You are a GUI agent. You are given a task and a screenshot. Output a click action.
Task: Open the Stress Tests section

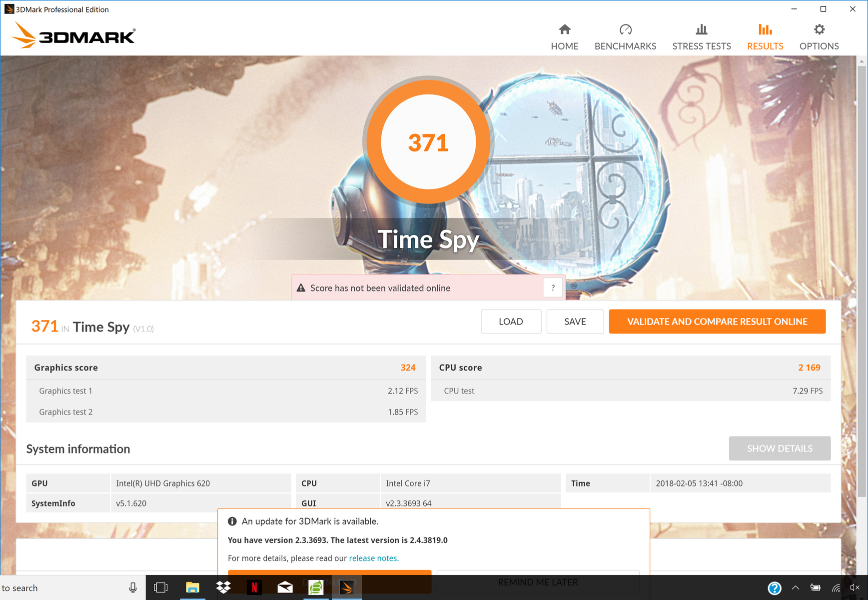click(x=701, y=37)
